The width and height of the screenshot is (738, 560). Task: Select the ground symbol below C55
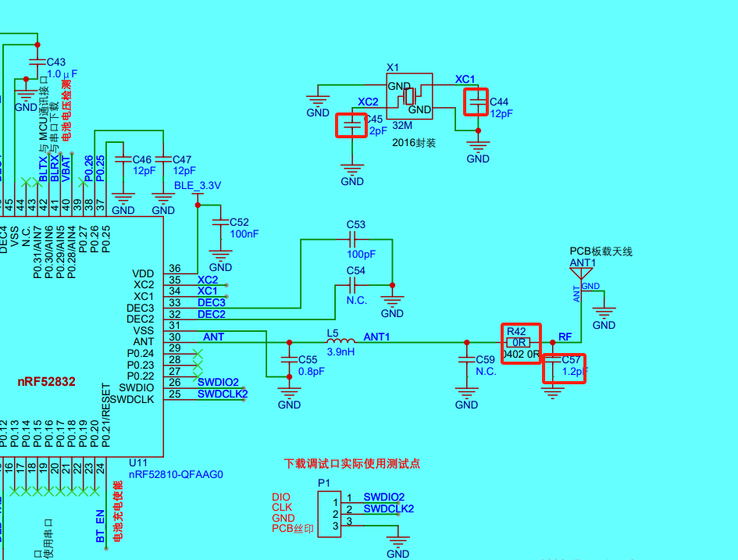289,393
